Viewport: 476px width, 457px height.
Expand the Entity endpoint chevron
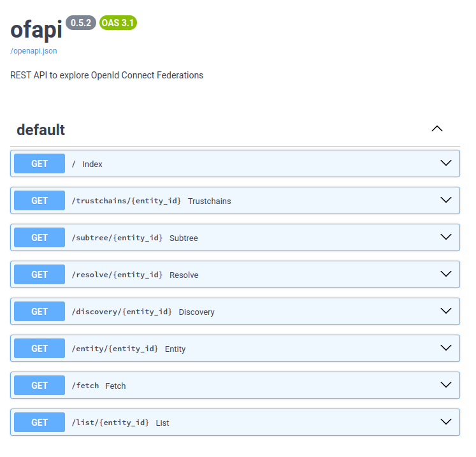pyautogui.click(x=445, y=348)
